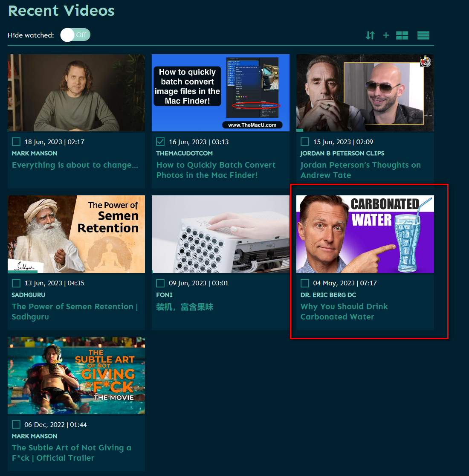Click the plus add icon
The image size is (469, 476).
tap(386, 35)
